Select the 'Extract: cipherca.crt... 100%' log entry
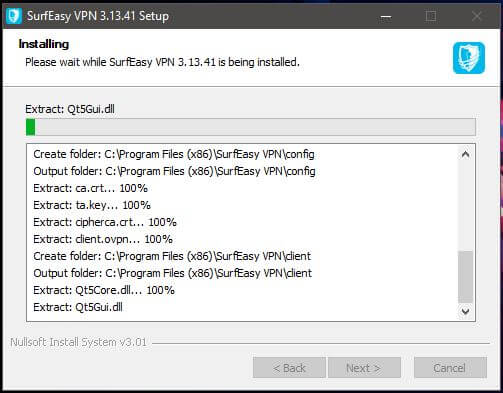503x393 pixels. [105, 222]
